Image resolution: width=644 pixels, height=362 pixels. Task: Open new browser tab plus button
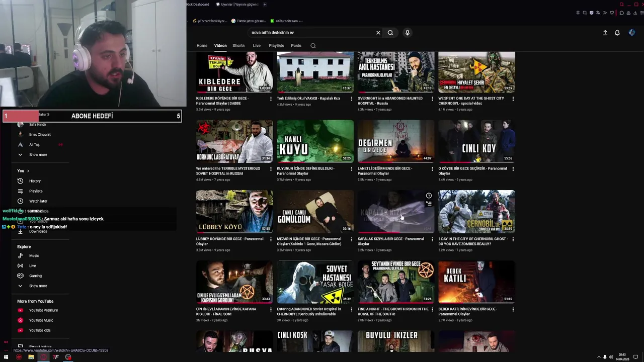tap(265, 5)
